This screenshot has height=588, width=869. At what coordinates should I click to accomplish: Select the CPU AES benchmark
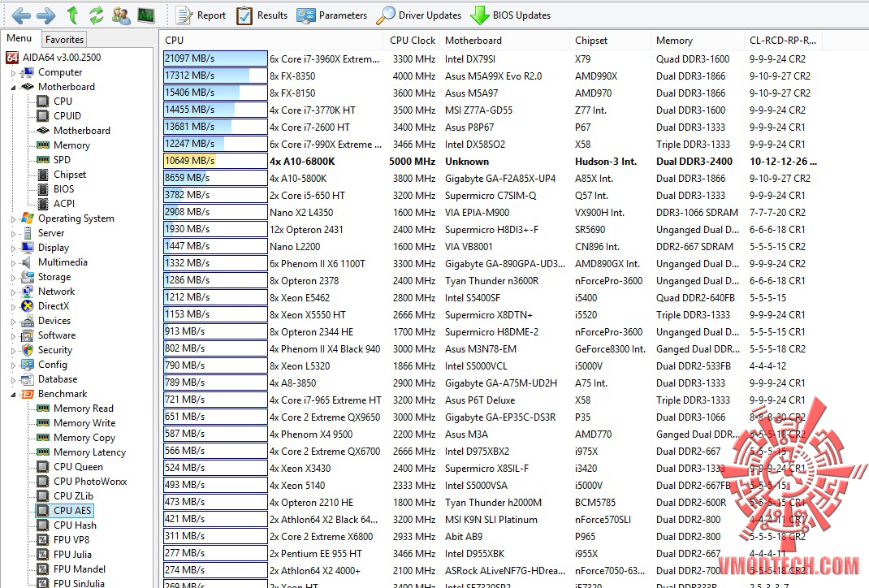(64, 510)
